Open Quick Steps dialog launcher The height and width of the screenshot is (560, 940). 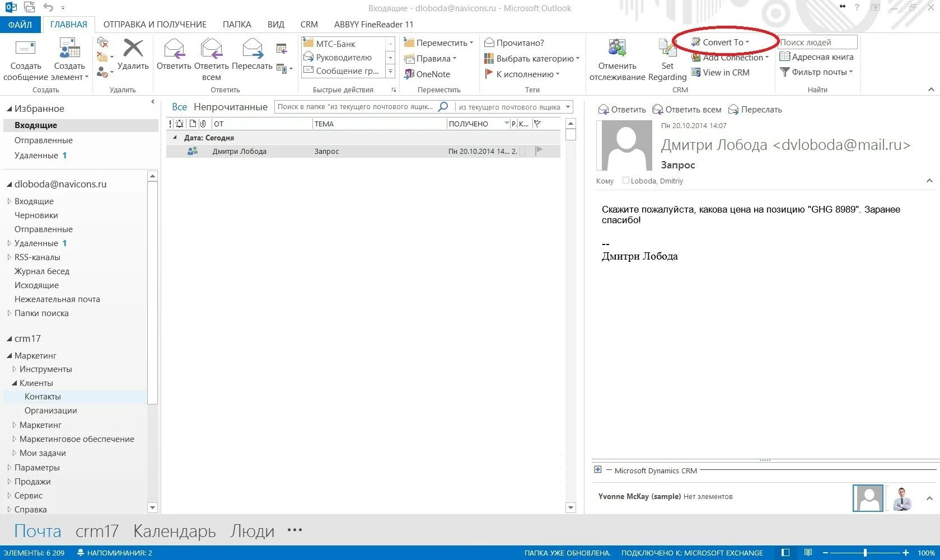(394, 90)
